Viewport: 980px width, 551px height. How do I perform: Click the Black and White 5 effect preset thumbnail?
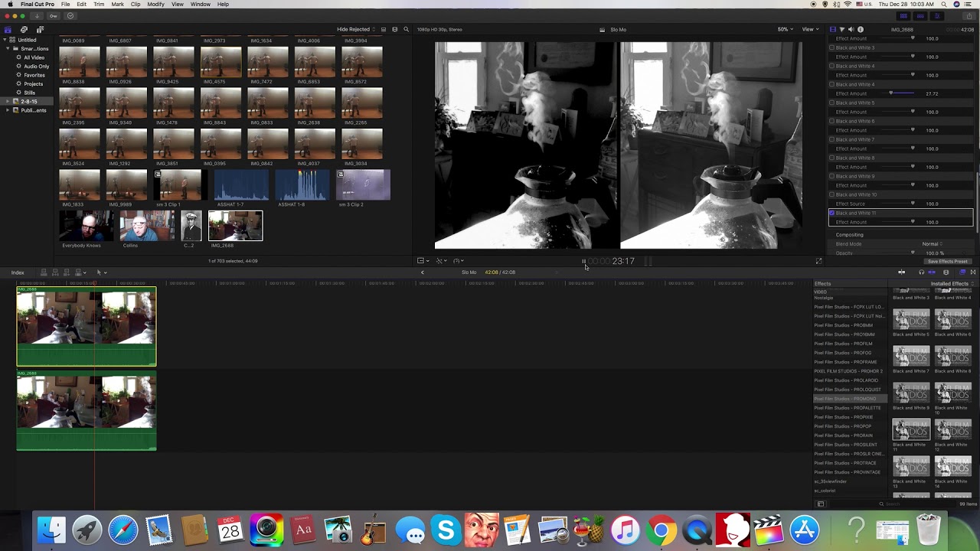pyautogui.click(x=911, y=320)
